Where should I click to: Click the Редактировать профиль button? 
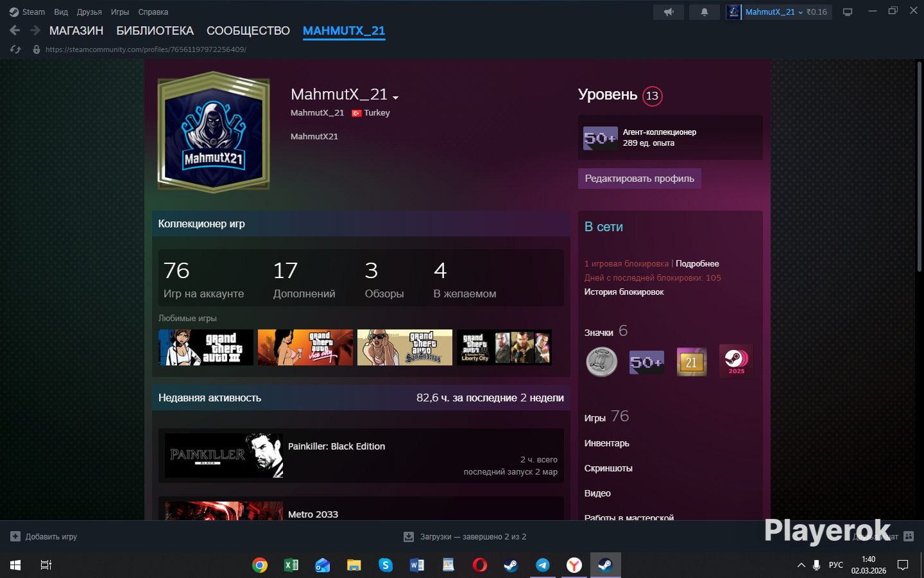pyautogui.click(x=640, y=179)
